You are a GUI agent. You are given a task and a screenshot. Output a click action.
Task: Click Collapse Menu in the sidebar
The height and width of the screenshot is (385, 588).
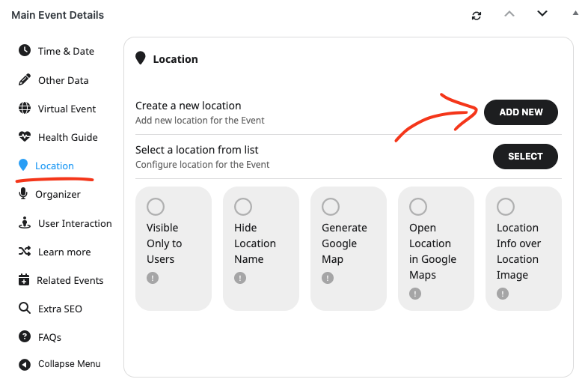click(x=69, y=364)
